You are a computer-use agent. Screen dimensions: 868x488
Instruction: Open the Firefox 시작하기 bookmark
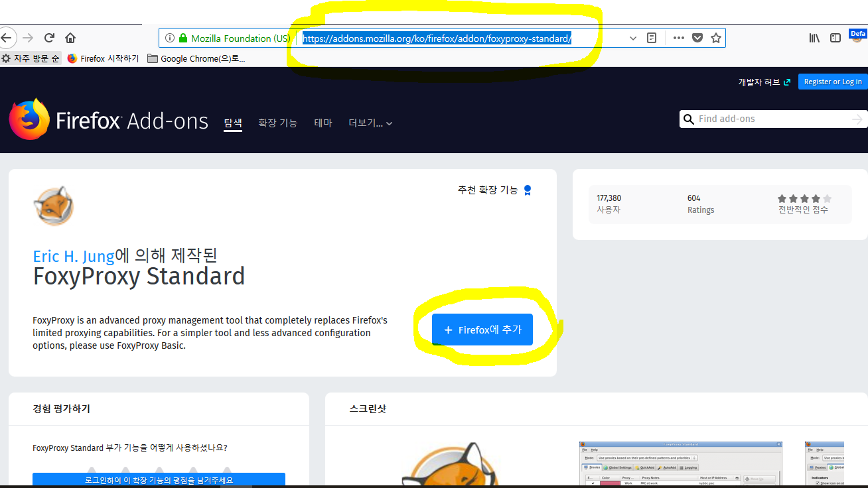click(x=104, y=58)
